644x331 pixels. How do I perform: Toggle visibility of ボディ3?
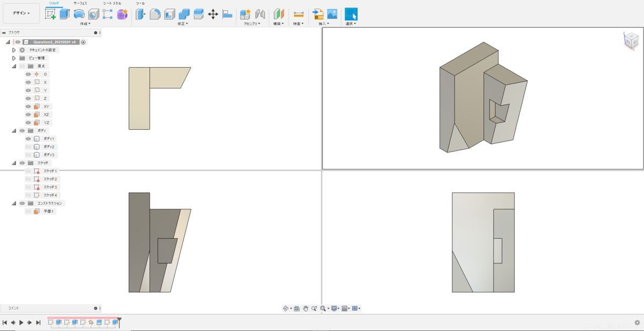click(x=28, y=155)
